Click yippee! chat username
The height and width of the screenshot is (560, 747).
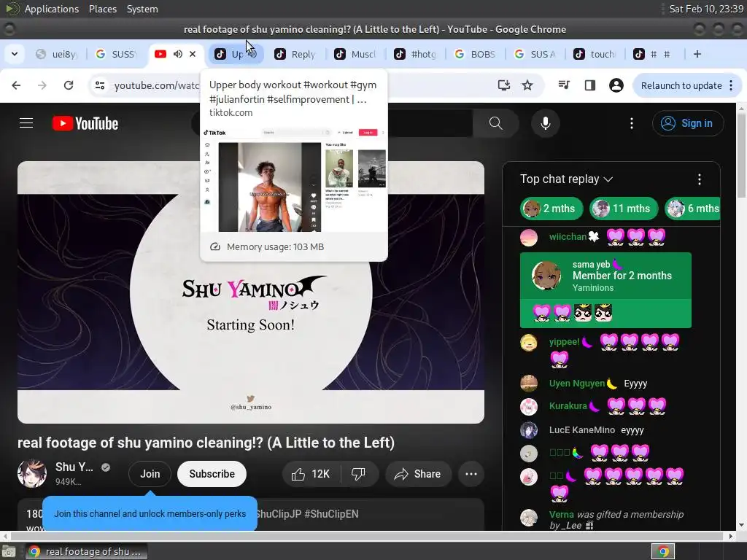click(x=565, y=342)
